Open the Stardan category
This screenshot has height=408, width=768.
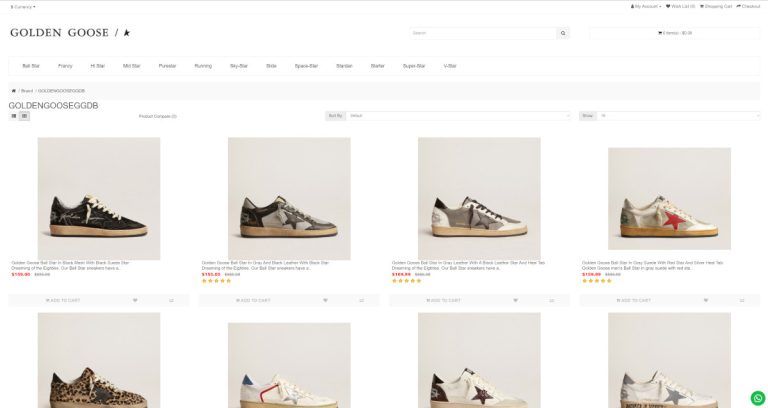pyautogui.click(x=344, y=66)
